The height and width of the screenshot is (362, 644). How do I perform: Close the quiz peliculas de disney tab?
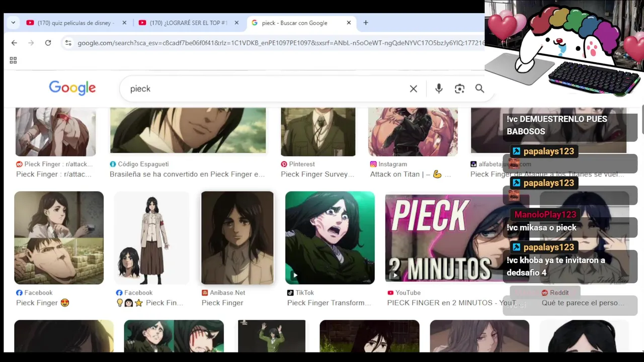[x=124, y=23]
